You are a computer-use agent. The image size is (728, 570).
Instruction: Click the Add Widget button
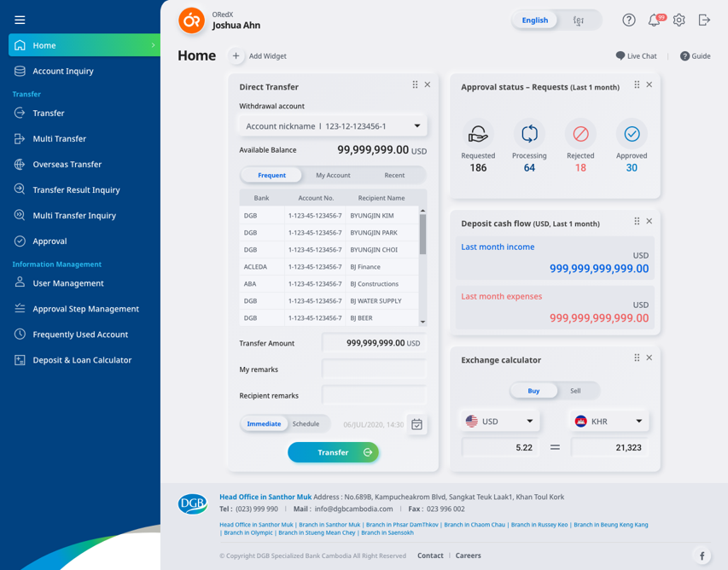point(259,56)
